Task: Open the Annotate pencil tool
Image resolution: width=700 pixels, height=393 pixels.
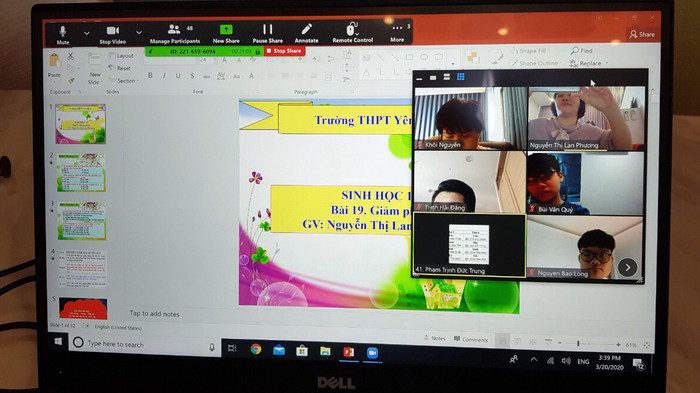Action: [x=306, y=33]
